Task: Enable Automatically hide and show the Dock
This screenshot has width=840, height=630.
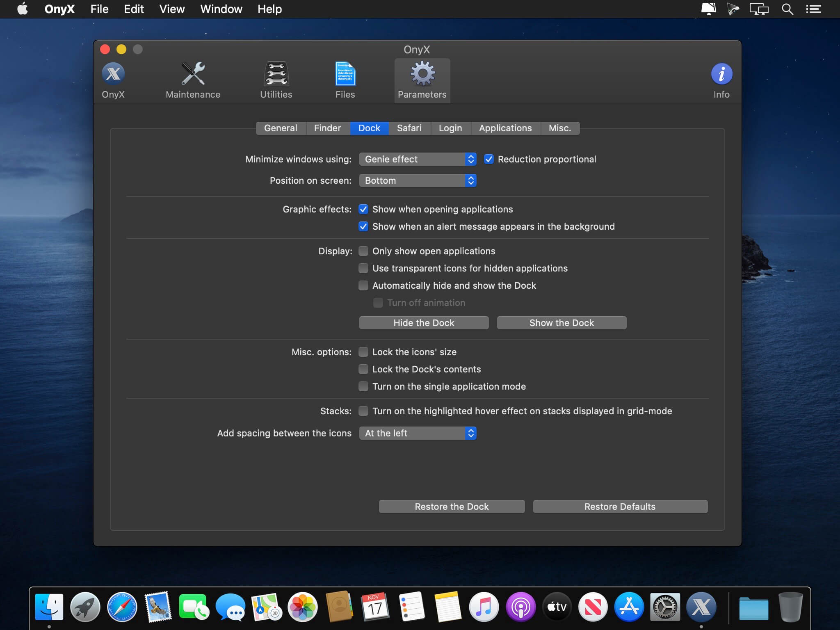Action: (x=363, y=285)
